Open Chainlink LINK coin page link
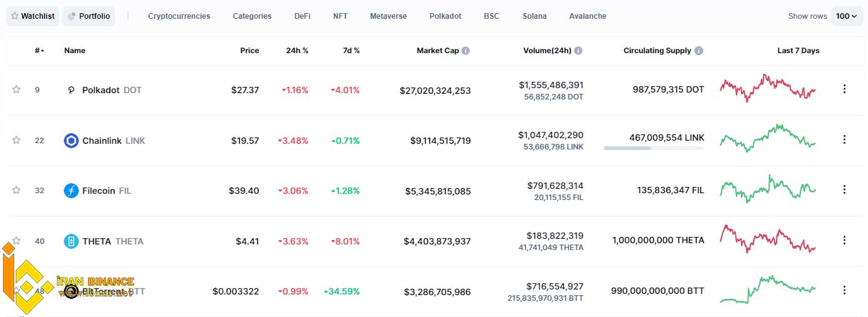 [x=114, y=141]
